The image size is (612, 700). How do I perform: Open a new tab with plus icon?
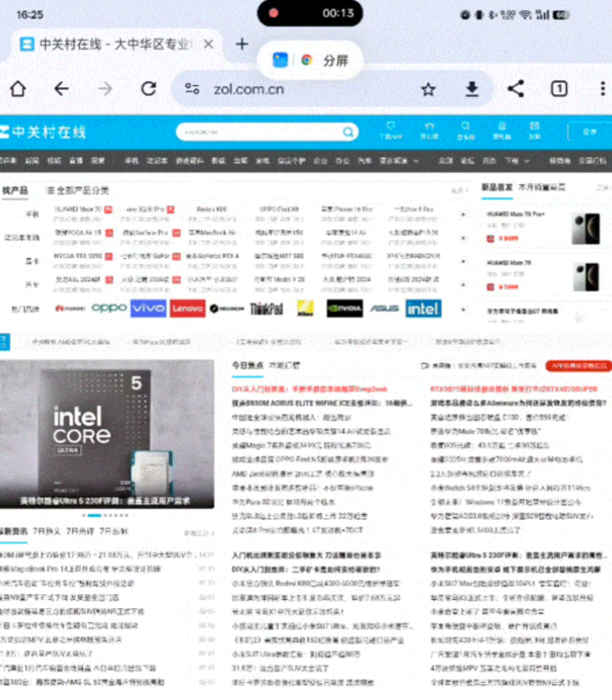point(241,43)
